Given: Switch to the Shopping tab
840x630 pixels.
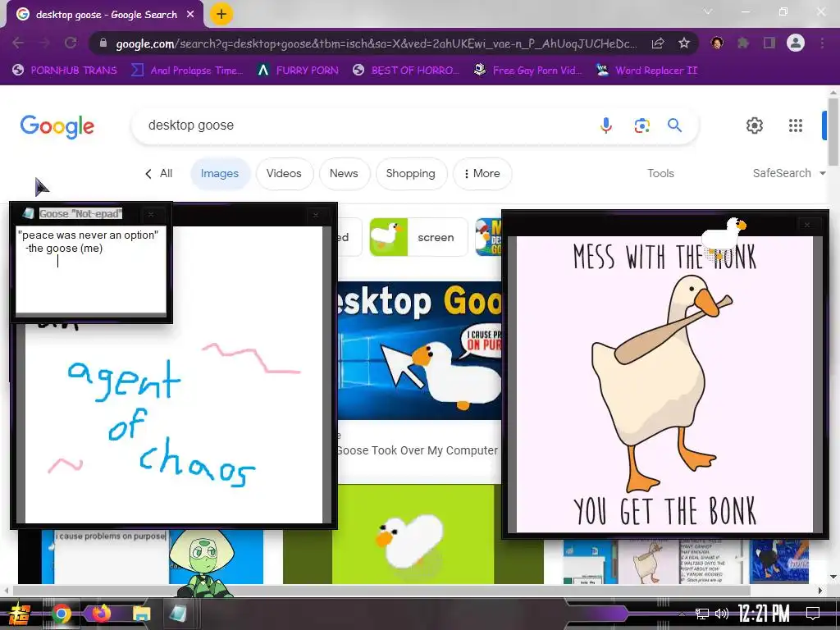Looking at the screenshot, I should tap(410, 174).
